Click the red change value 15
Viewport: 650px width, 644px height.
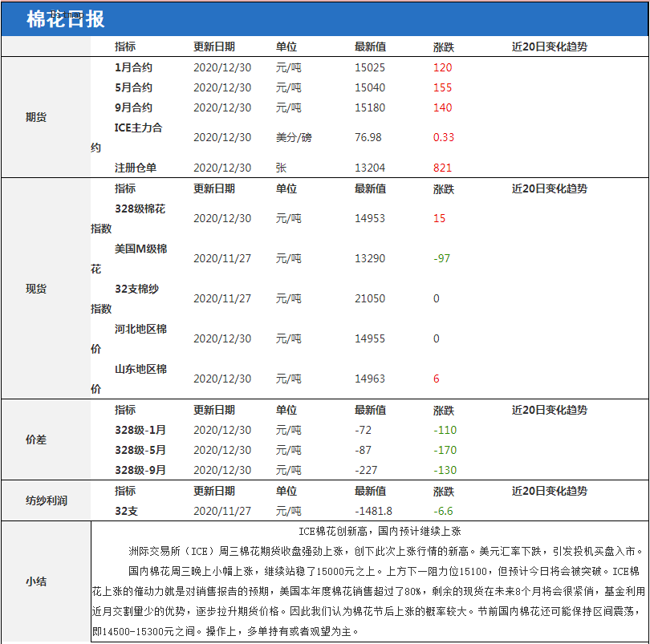click(x=440, y=218)
